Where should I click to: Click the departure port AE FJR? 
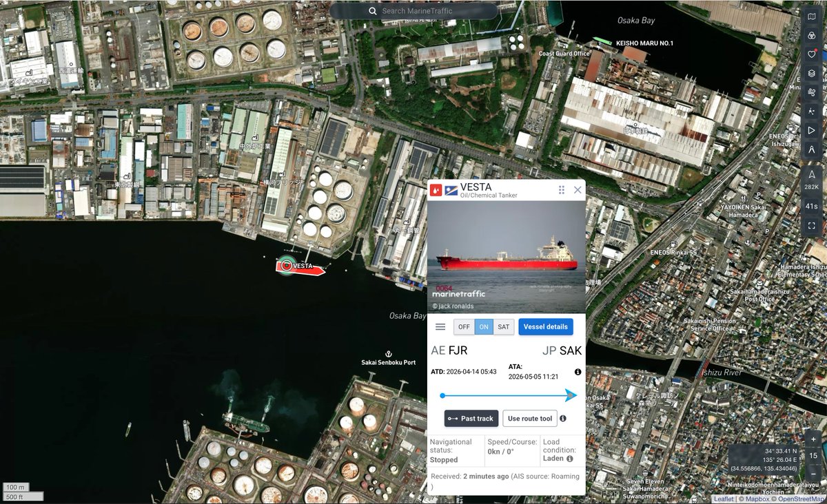point(449,350)
